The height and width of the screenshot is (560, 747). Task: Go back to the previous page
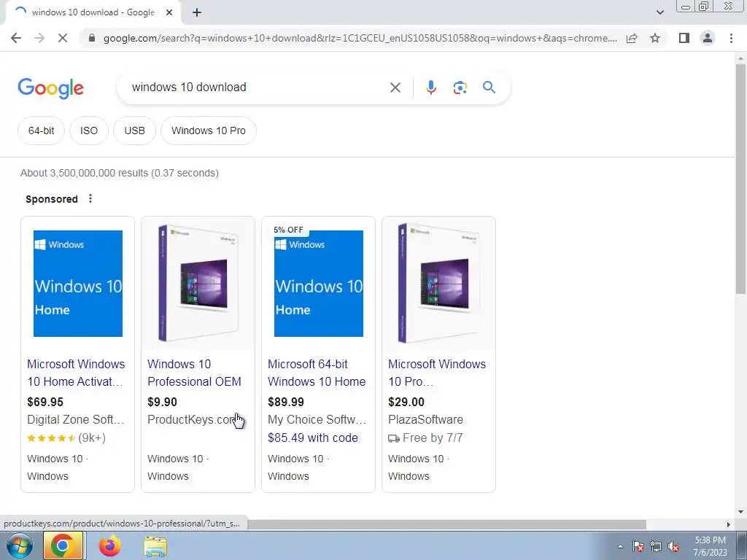point(16,38)
